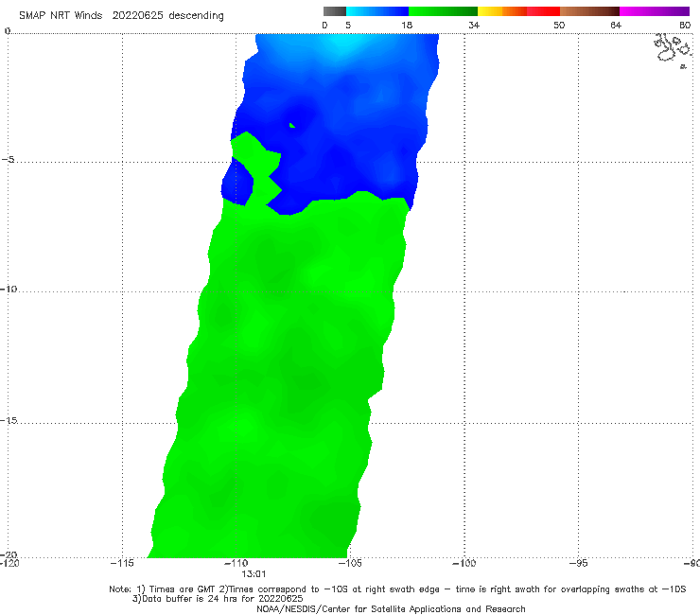Click the colorbar label '50'
The image size is (700, 615).
tap(559, 25)
